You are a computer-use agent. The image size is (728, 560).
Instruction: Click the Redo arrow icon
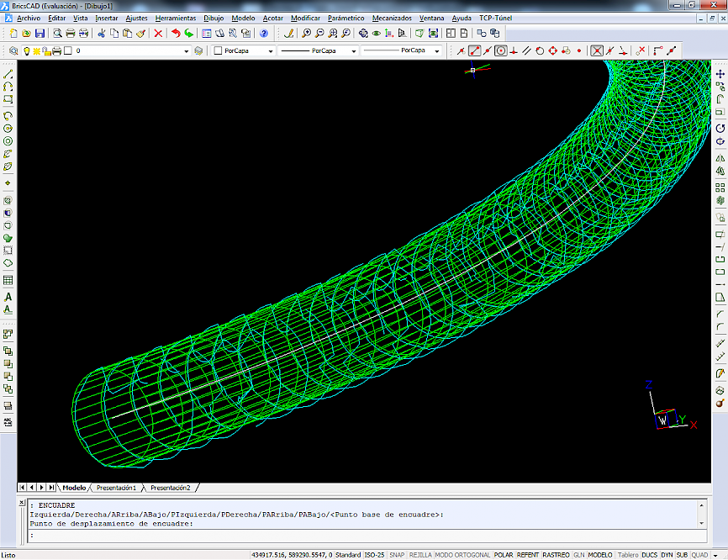tap(189, 34)
